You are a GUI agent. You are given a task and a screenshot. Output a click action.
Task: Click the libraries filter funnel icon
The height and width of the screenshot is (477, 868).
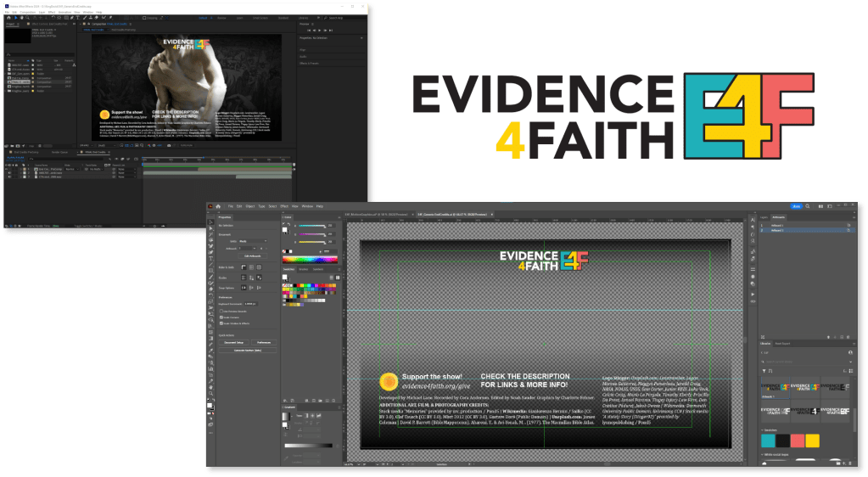click(x=764, y=371)
